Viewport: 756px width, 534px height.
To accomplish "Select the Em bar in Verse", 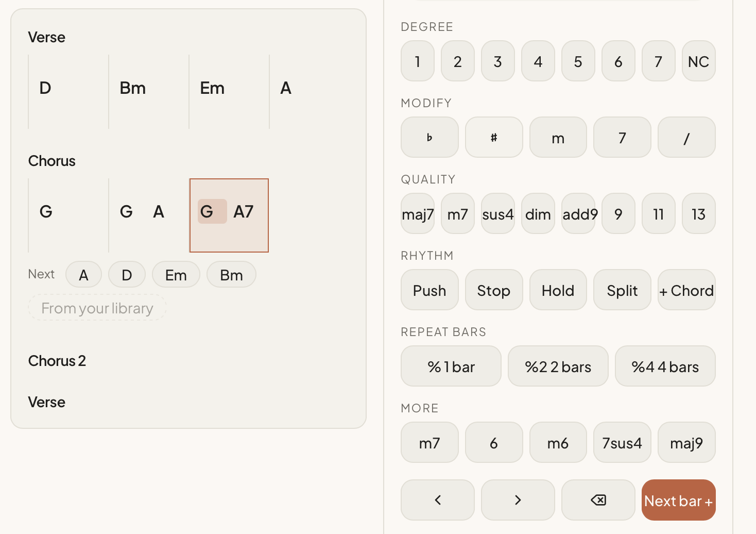I will 229,91.
